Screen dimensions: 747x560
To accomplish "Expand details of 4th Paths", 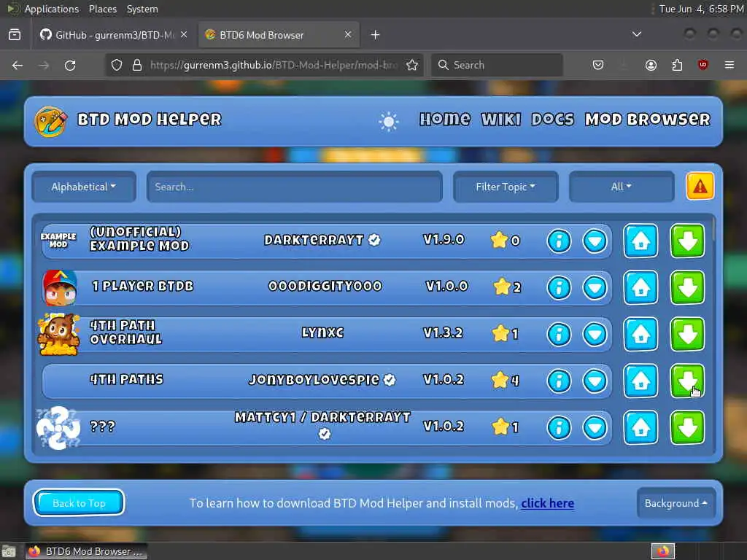I will tap(595, 381).
